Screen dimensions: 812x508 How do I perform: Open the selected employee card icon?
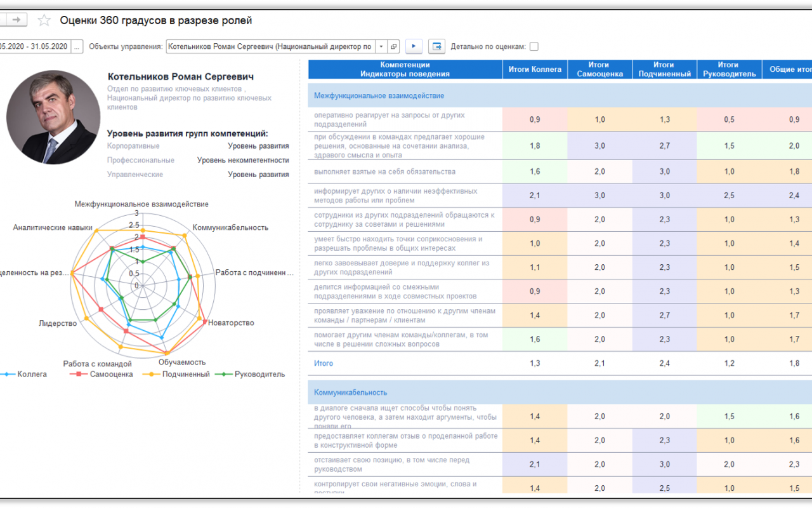point(394,46)
